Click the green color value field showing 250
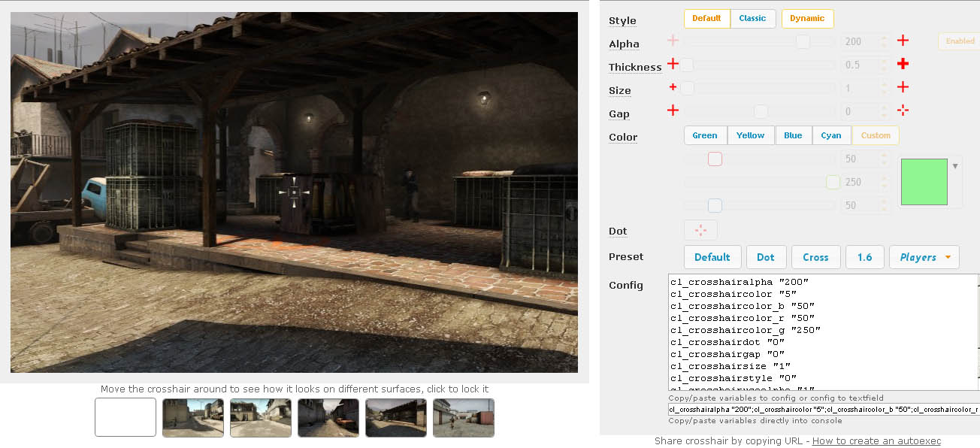The image size is (980, 448). click(x=866, y=182)
